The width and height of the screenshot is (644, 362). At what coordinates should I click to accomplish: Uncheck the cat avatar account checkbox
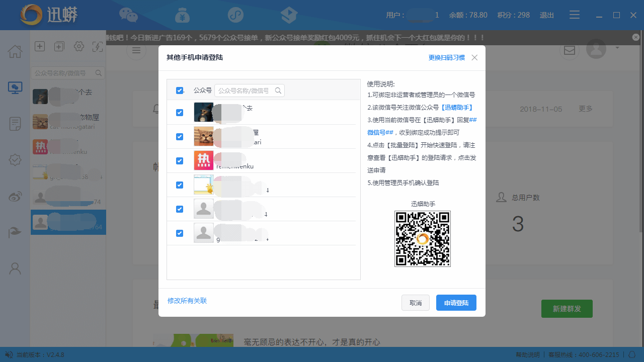(180, 137)
